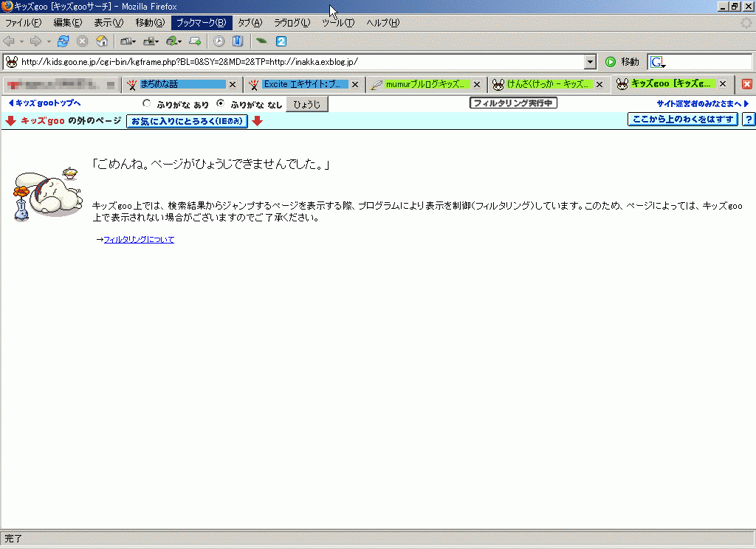Open サイト運営者のみなさまへ link
Viewport: 756px width, 549px height.
703,103
